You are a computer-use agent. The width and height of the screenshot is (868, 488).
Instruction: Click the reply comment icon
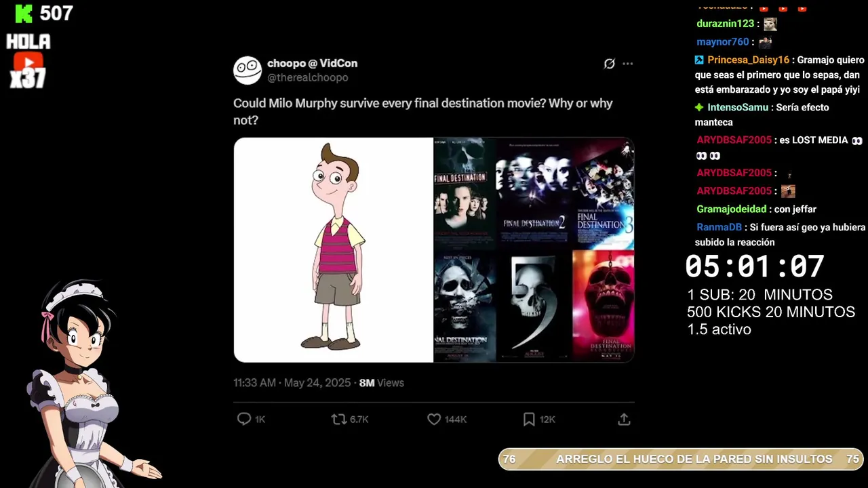(x=244, y=420)
